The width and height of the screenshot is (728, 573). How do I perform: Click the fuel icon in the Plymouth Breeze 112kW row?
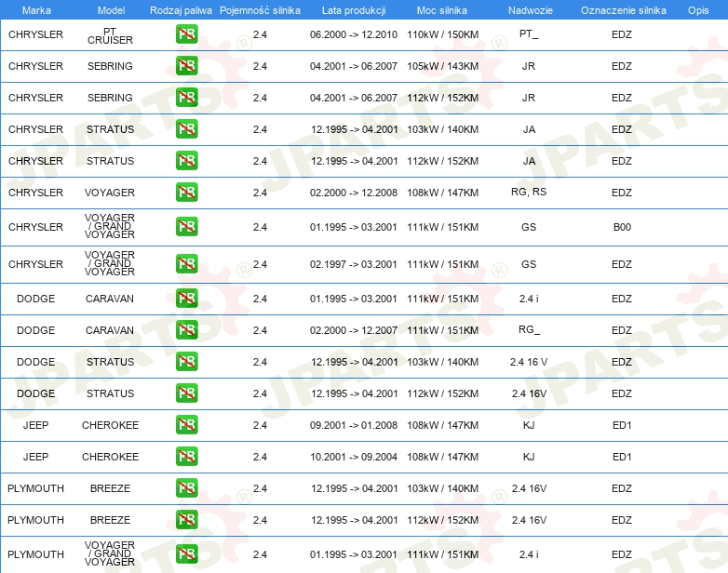coord(186,520)
